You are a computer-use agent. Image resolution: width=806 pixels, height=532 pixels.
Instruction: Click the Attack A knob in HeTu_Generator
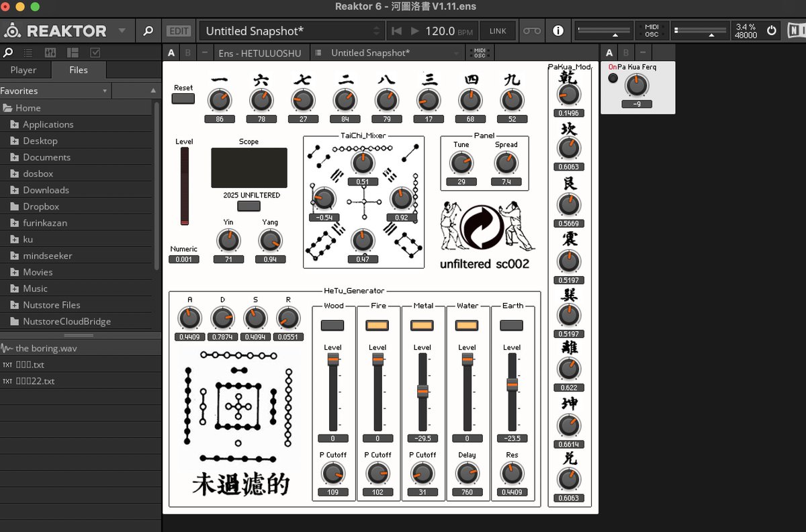[189, 318]
